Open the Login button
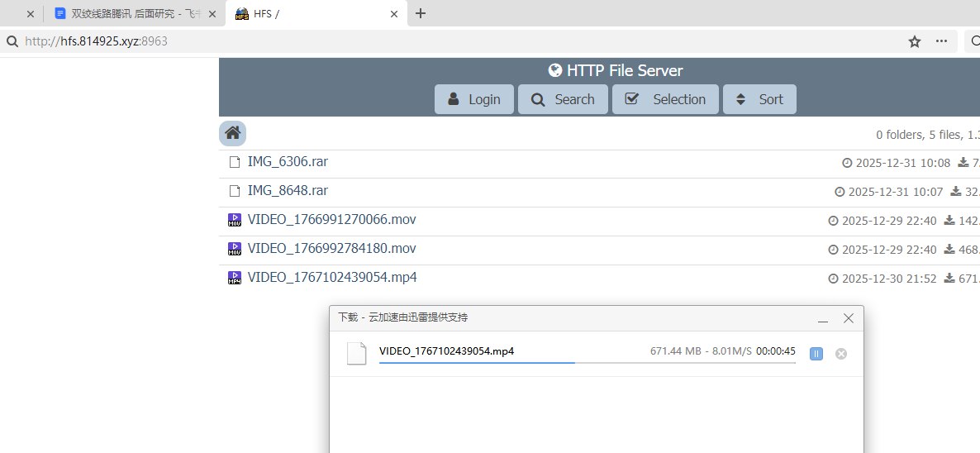Image resolution: width=980 pixels, height=453 pixels. (x=473, y=99)
